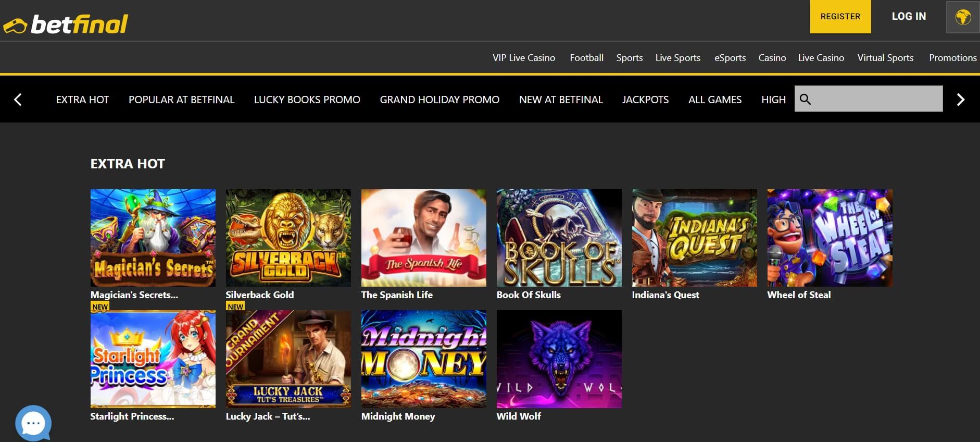Click the Wild Wolf title text
980x442 pixels.
click(519, 416)
